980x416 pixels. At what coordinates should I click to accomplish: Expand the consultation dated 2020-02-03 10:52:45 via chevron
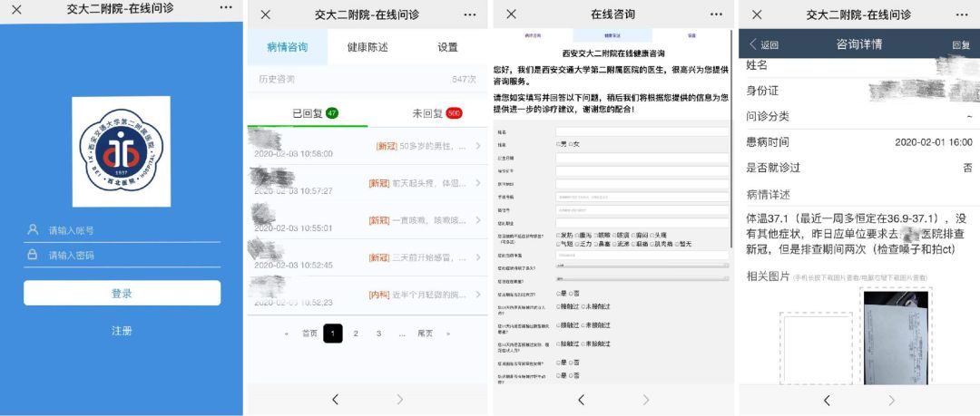[478, 256]
